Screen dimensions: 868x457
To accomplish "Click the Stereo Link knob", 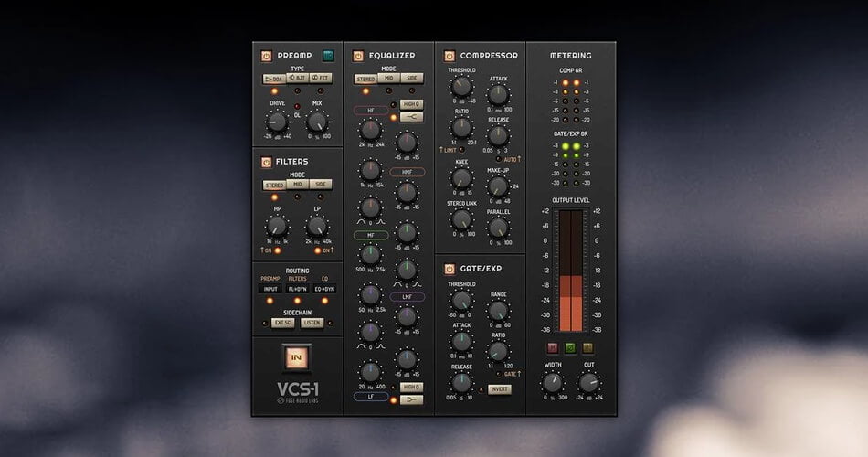I will coord(461,220).
